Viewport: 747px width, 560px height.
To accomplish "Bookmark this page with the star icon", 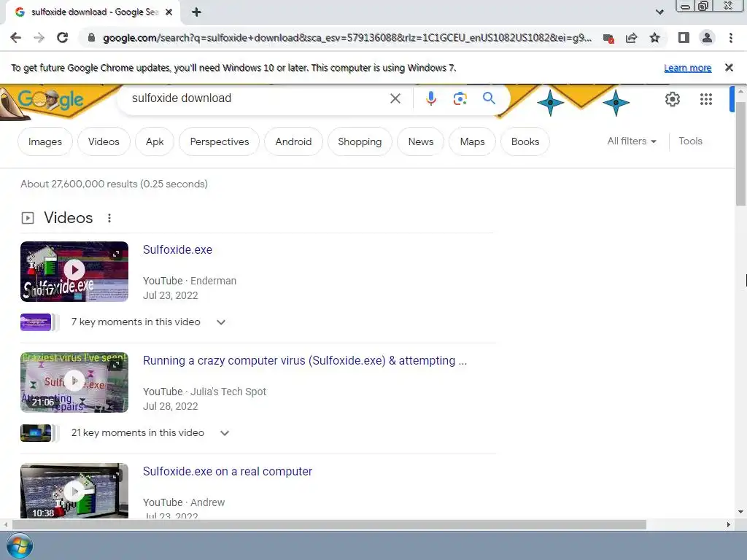I will coord(655,38).
